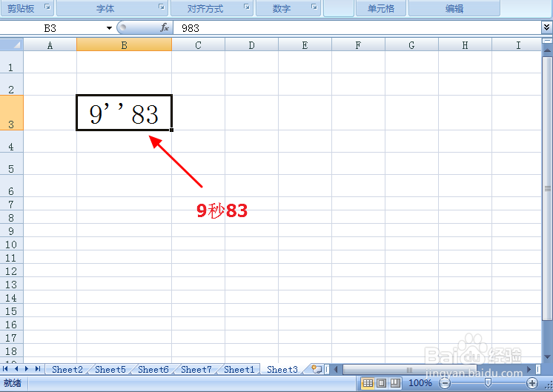Select row 3 header
The width and height of the screenshot is (553, 392).
tap(11, 113)
